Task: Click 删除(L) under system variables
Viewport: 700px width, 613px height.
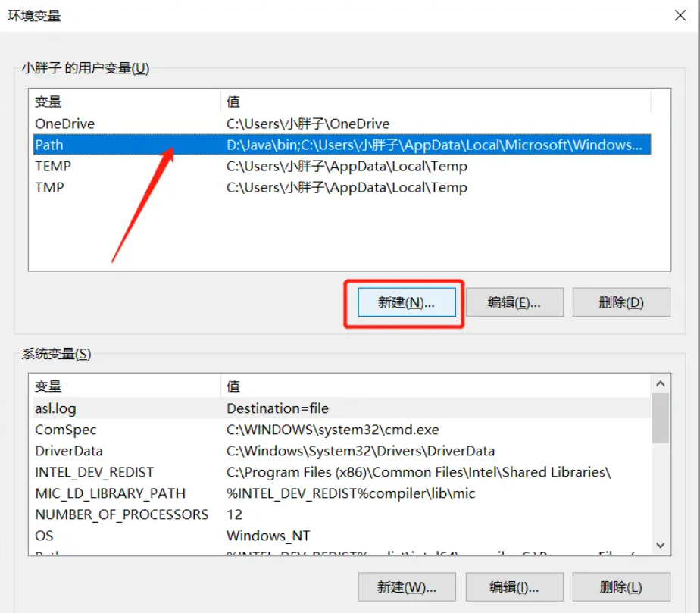Action: pos(621,586)
